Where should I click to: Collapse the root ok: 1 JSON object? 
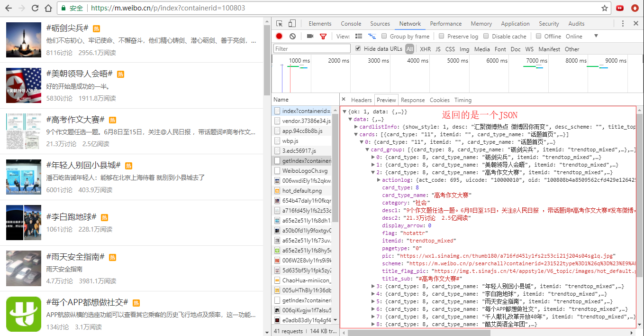click(x=345, y=112)
